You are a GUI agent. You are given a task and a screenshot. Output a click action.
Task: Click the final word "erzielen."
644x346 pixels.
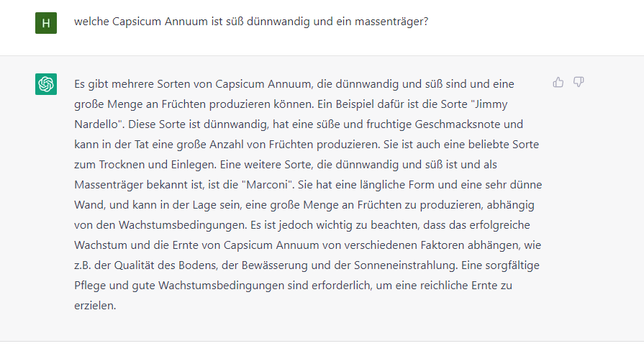point(95,306)
